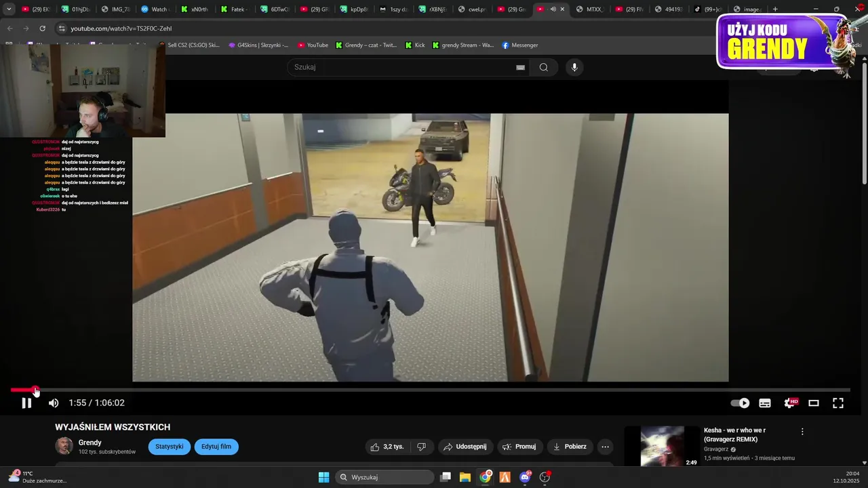This screenshot has height=488, width=868.
Task: Click the address bar URL
Action: pos(121,28)
